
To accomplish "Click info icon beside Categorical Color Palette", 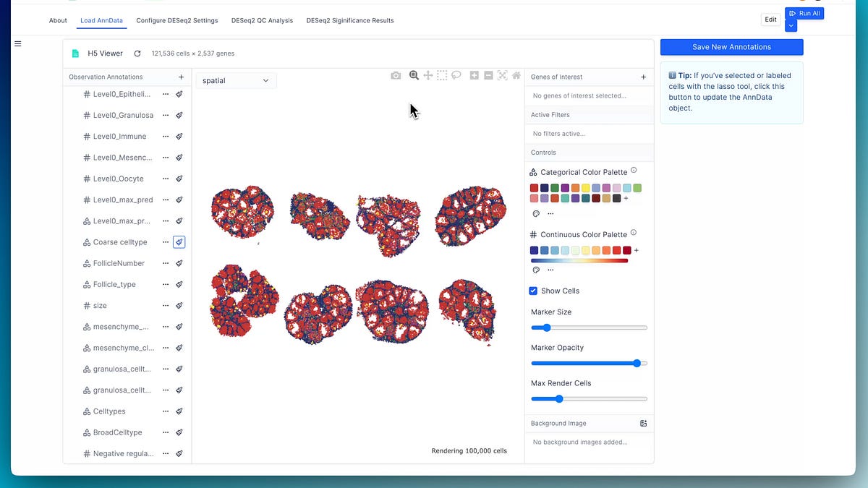I will [x=634, y=171].
